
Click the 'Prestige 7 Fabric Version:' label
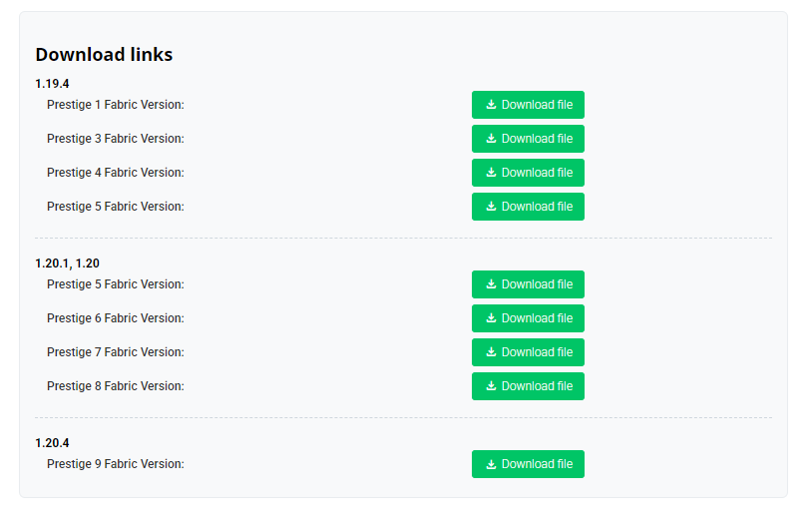click(x=116, y=352)
